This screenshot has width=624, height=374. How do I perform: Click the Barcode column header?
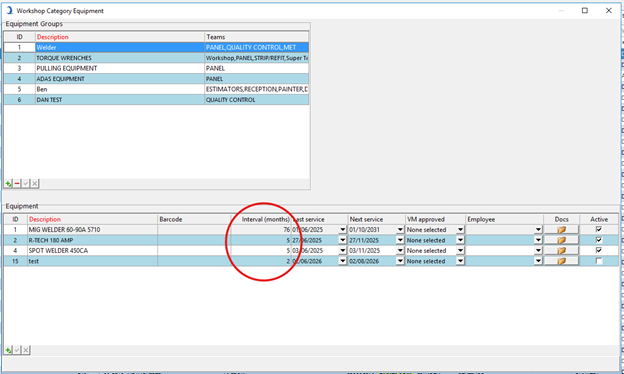coord(194,219)
